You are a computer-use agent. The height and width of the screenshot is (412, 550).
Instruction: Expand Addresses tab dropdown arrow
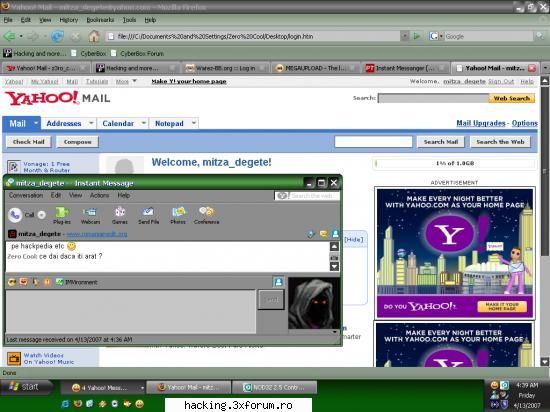91,123
